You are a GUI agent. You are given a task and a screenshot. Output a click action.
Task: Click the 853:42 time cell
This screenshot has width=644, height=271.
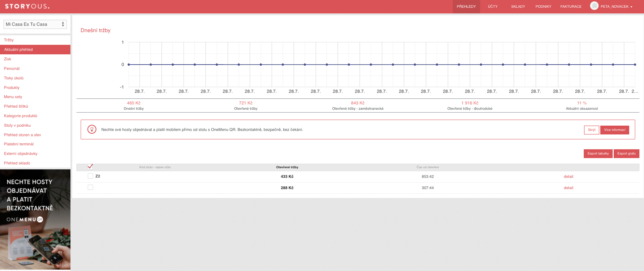pos(428,176)
